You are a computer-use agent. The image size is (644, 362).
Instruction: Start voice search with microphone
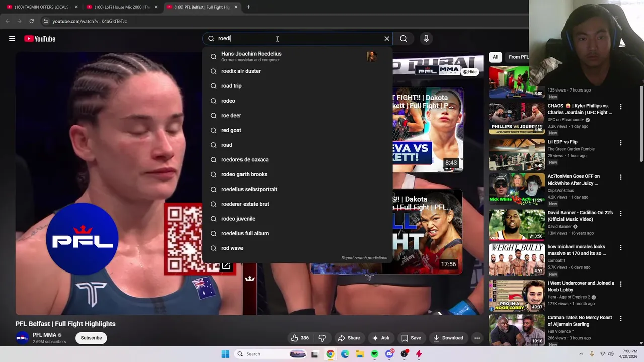click(426, 39)
